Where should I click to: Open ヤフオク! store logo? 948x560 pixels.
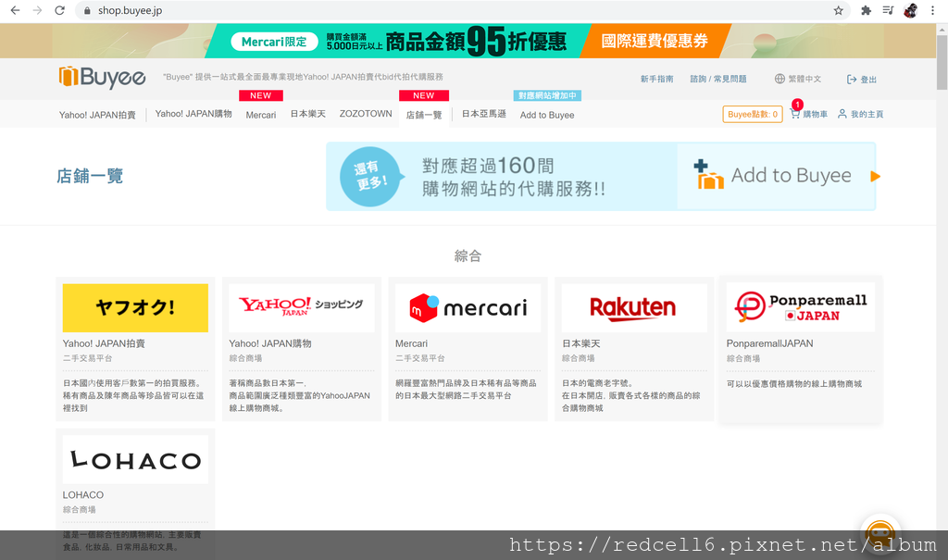coord(135,308)
